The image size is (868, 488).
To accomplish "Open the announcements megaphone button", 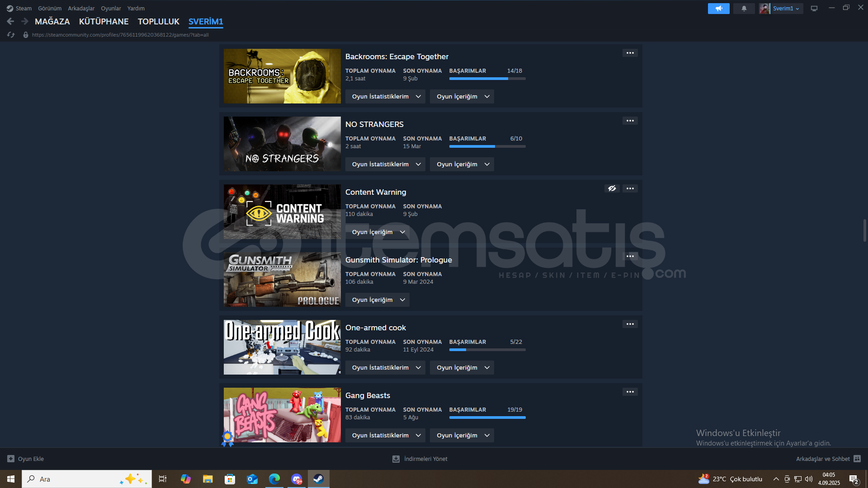I will tap(718, 9).
